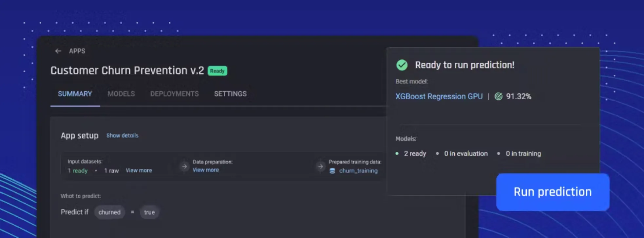The height and width of the screenshot is (238, 644).
Task: Click the Customer Churn Prevention v.2 title
Action: 127,70
